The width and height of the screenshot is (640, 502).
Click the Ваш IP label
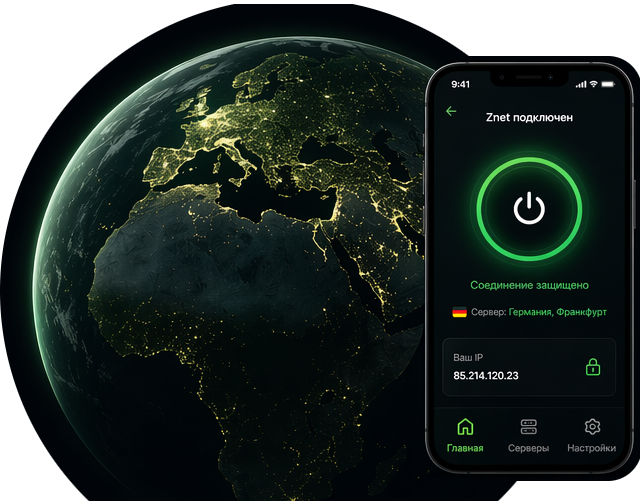coord(468,356)
